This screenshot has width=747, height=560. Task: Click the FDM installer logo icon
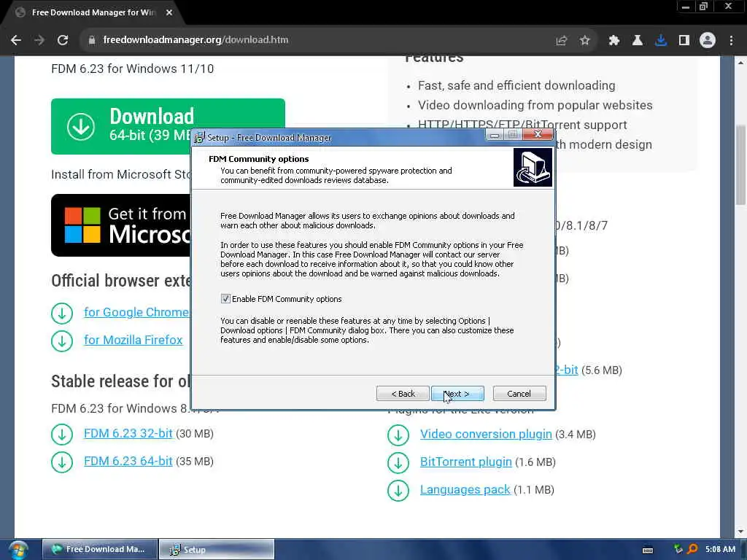click(533, 167)
